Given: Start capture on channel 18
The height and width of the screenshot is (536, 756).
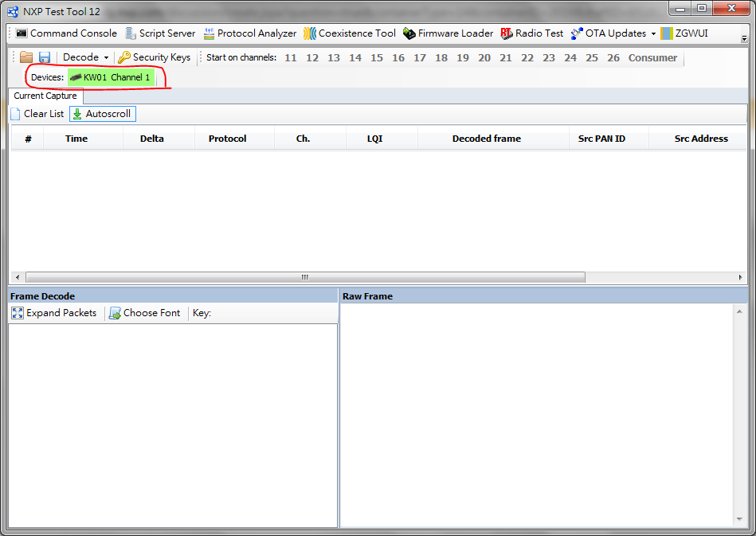Looking at the screenshot, I should (x=441, y=58).
